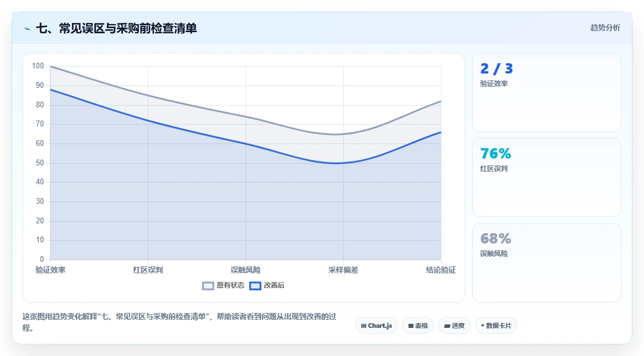Select the 数据卡片 tag

496,326
